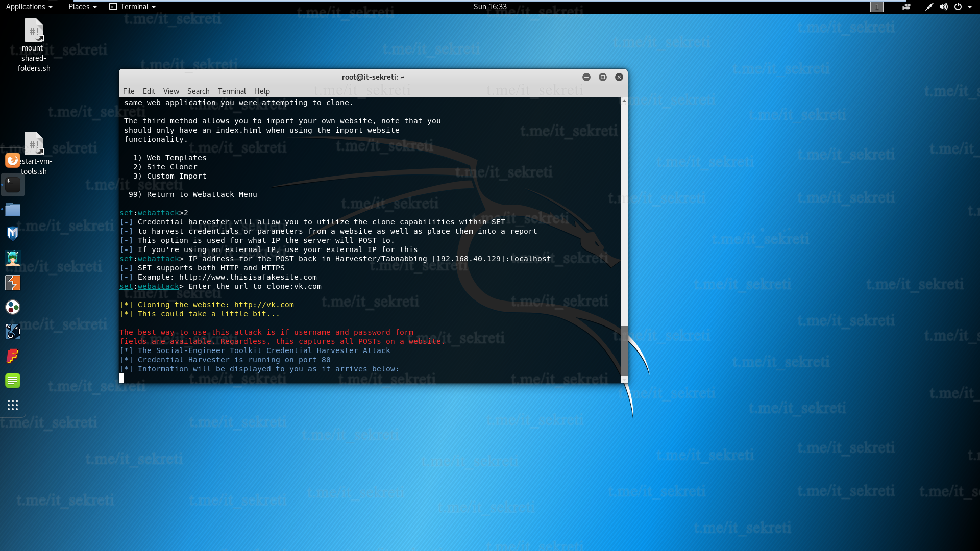The width and height of the screenshot is (980, 551).
Task: Click the volume speaker icon
Action: (x=943, y=7)
